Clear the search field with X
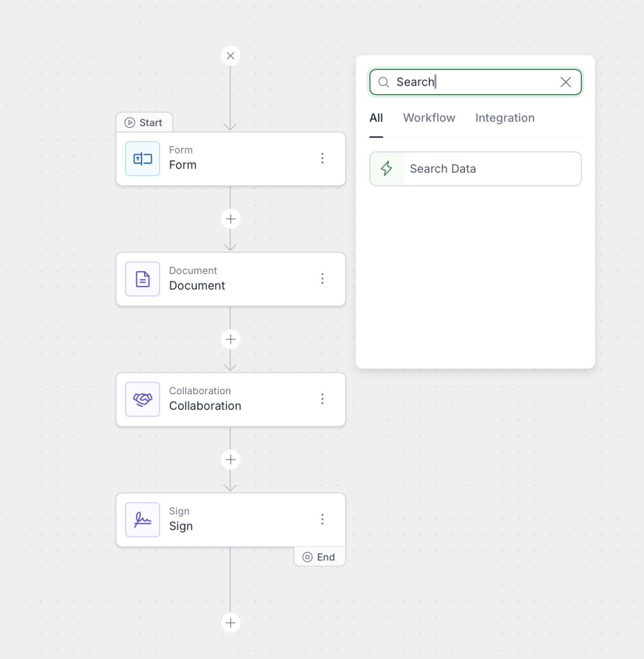 (565, 82)
